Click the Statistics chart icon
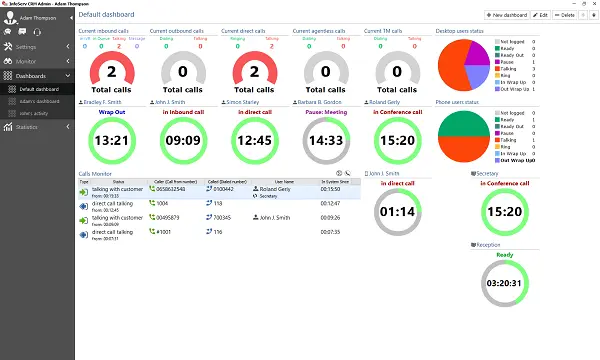The image size is (600, 360). coord(8,127)
